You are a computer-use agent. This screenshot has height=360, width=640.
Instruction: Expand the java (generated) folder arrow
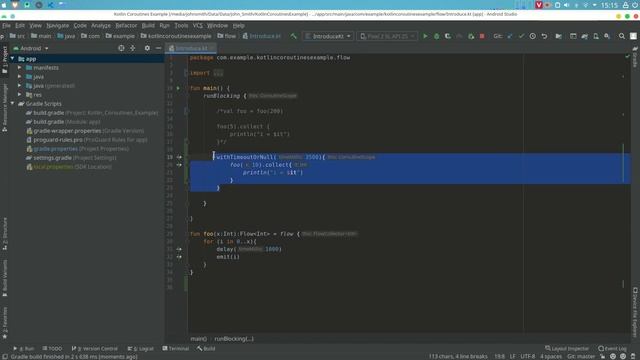coord(20,86)
